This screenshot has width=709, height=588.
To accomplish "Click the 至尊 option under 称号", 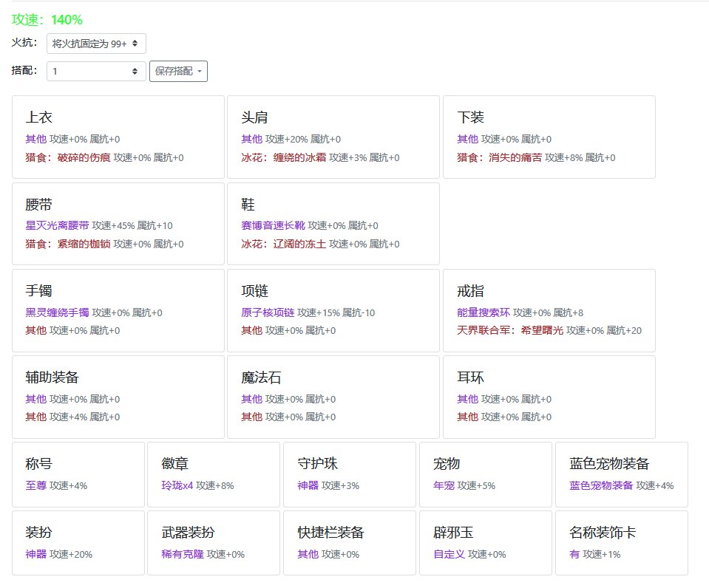I will (x=35, y=486).
